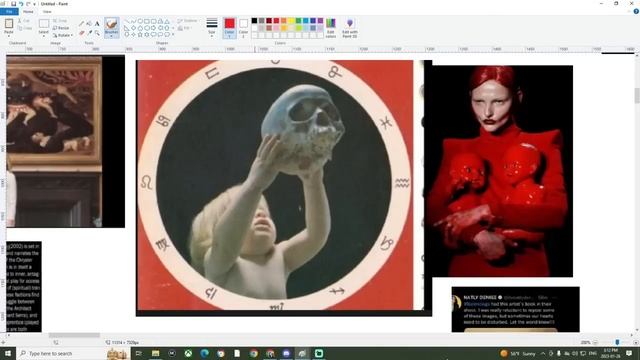Select the Fill with color bucket tool

[x=89, y=24]
